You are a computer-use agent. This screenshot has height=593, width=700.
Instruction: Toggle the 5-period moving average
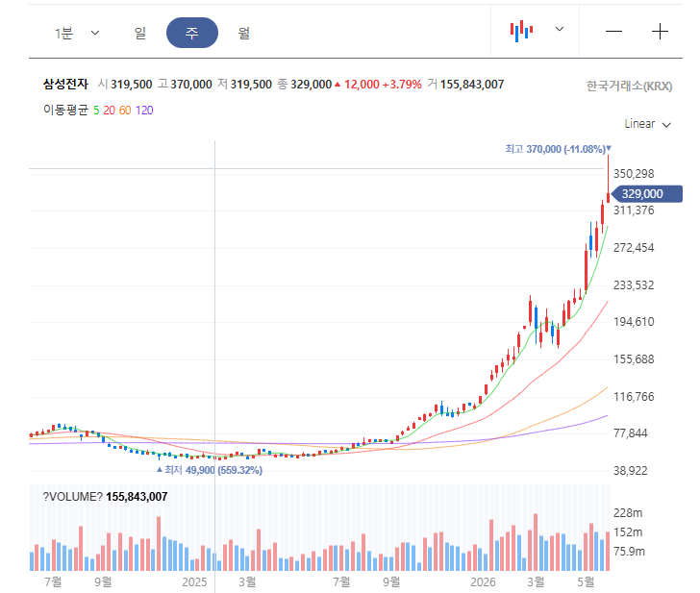click(x=96, y=111)
